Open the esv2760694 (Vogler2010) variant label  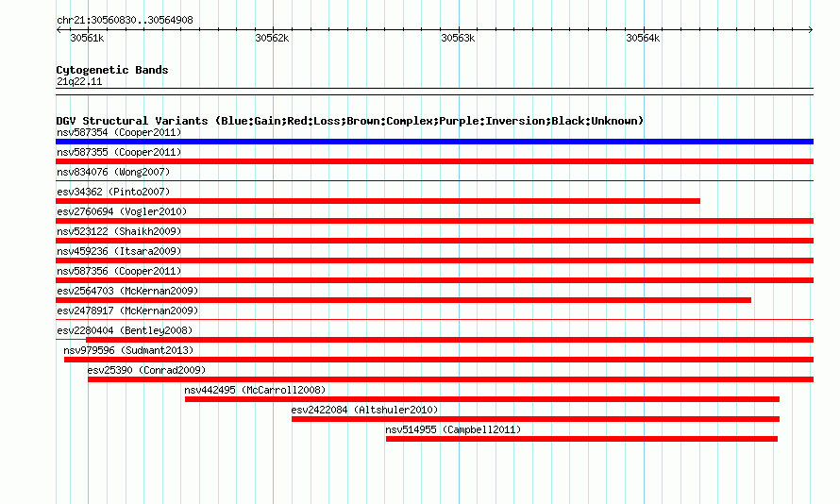(x=122, y=211)
